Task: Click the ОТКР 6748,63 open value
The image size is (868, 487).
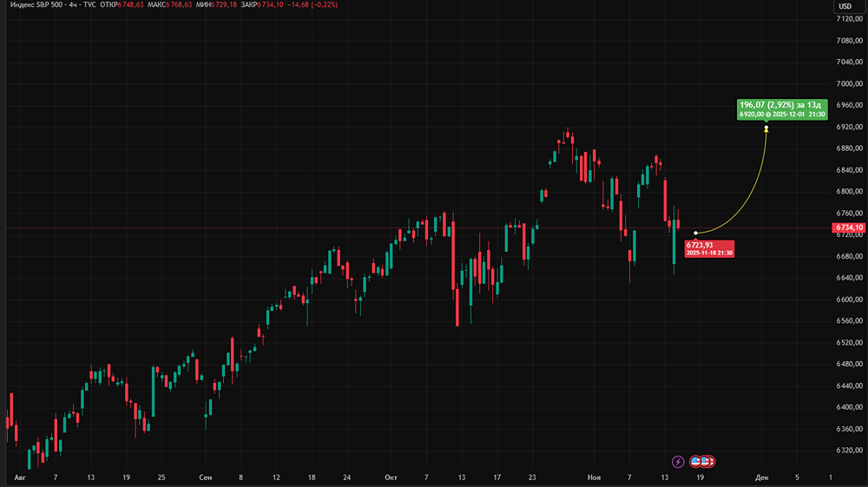Action: point(122,4)
